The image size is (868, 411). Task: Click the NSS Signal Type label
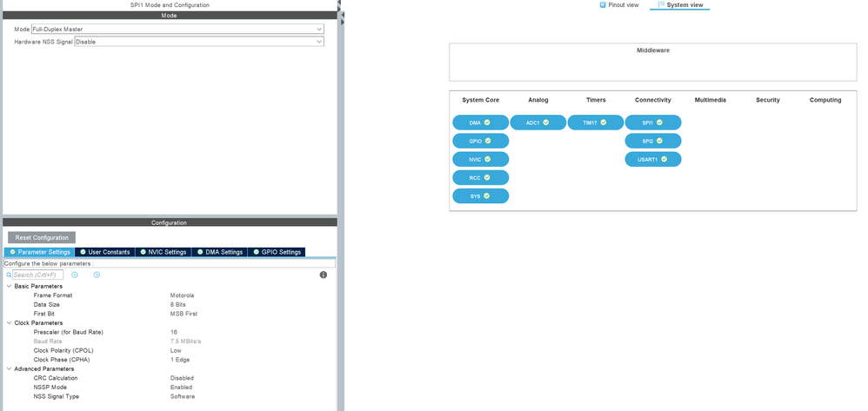tap(57, 396)
